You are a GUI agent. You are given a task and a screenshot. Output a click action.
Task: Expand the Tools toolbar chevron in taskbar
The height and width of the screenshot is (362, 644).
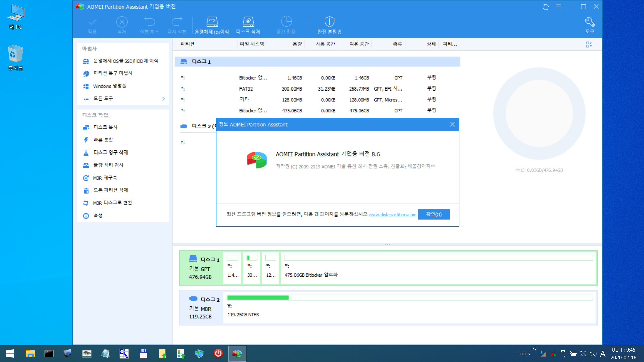534,349
